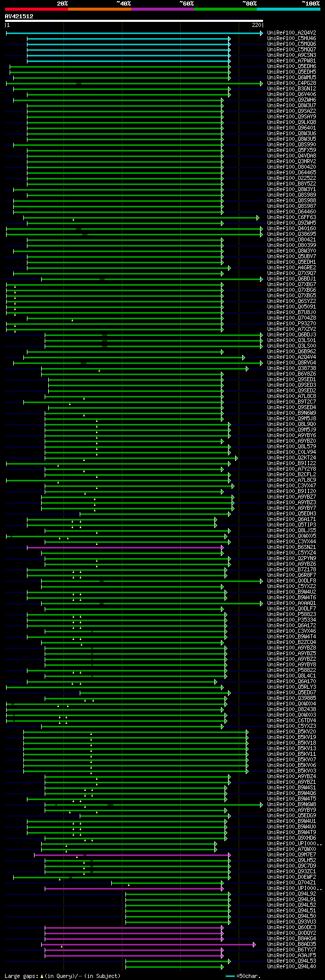Click the UniRef100_P93270 label
The image size is (325, 980).
pos(291,324)
